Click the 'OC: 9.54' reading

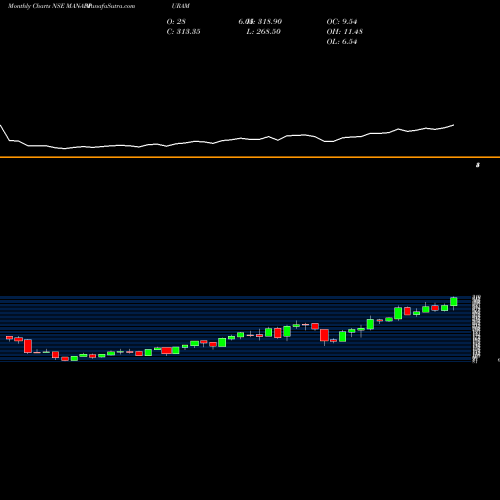click(342, 22)
